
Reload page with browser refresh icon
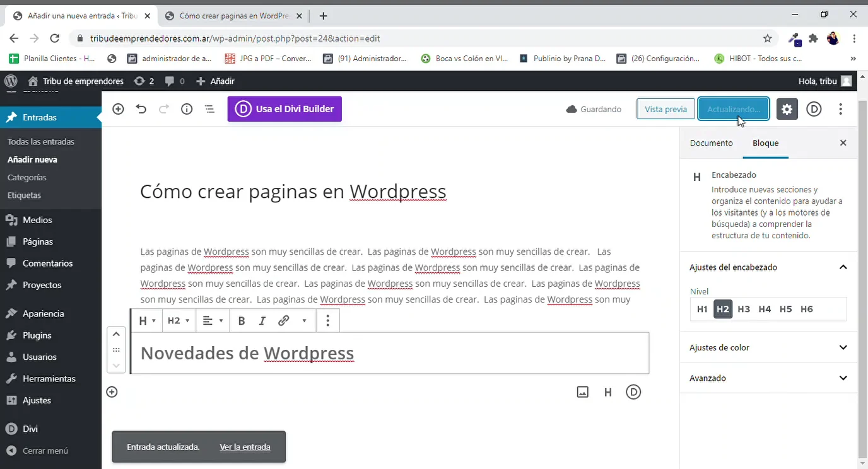pyautogui.click(x=55, y=38)
